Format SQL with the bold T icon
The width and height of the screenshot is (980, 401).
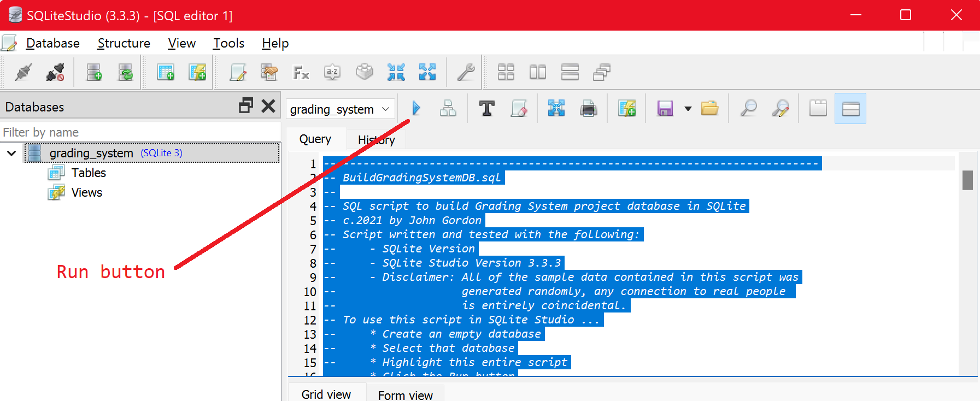point(486,108)
